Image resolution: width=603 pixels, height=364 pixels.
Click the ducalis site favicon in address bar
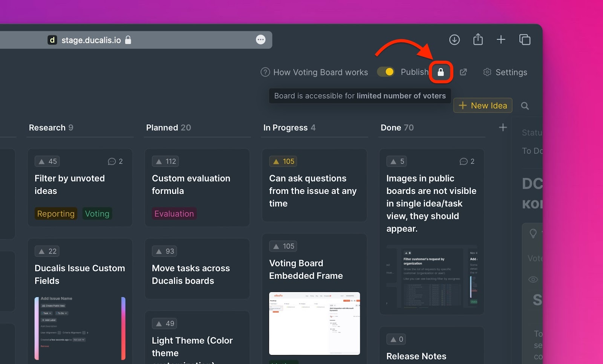coord(52,40)
